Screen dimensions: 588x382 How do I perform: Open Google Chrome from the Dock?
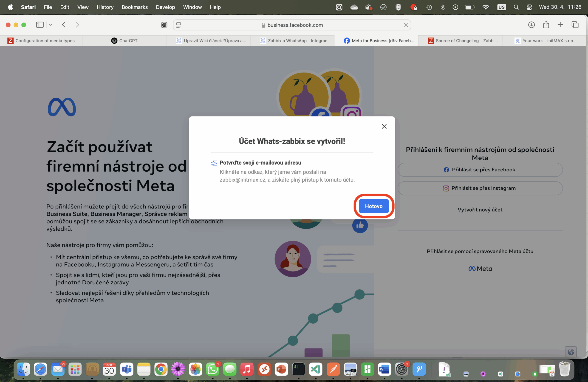(x=161, y=369)
